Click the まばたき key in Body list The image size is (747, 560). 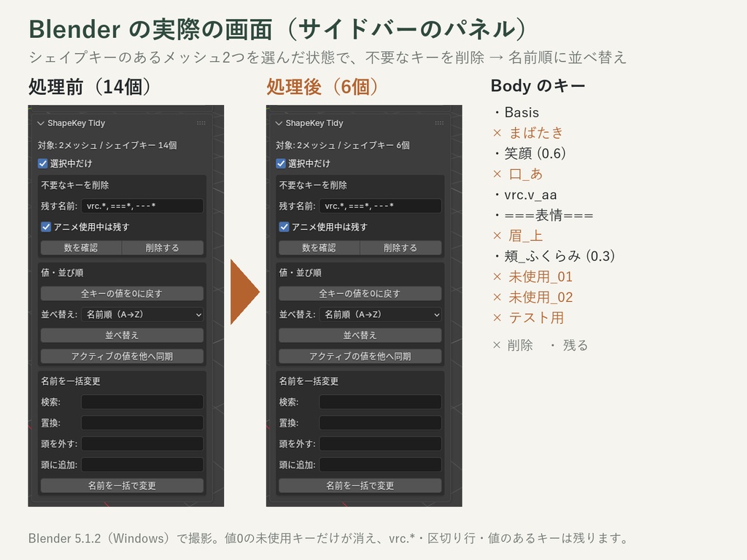tap(536, 133)
